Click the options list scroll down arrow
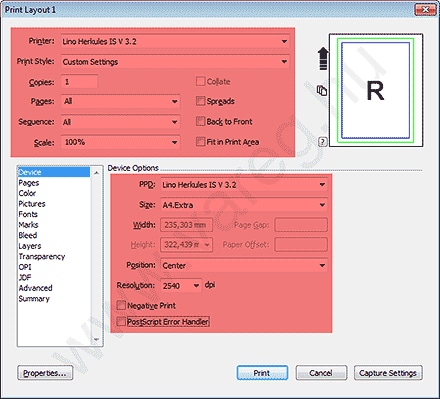Viewport: 440px width, 399px height. click(96, 339)
